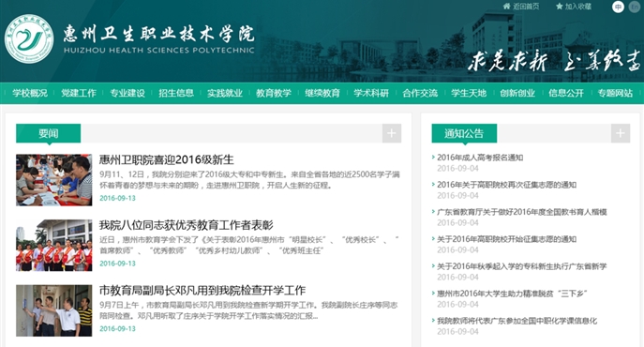Screen dimensions: 644x347
Task: Switch language with the 中 circle
Action: [618, 7]
